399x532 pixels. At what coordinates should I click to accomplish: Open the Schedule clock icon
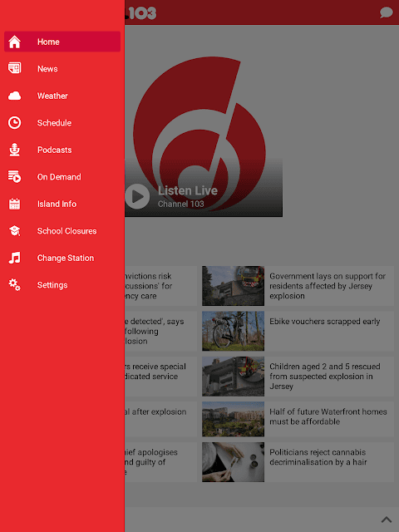pyautogui.click(x=15, y=123)
